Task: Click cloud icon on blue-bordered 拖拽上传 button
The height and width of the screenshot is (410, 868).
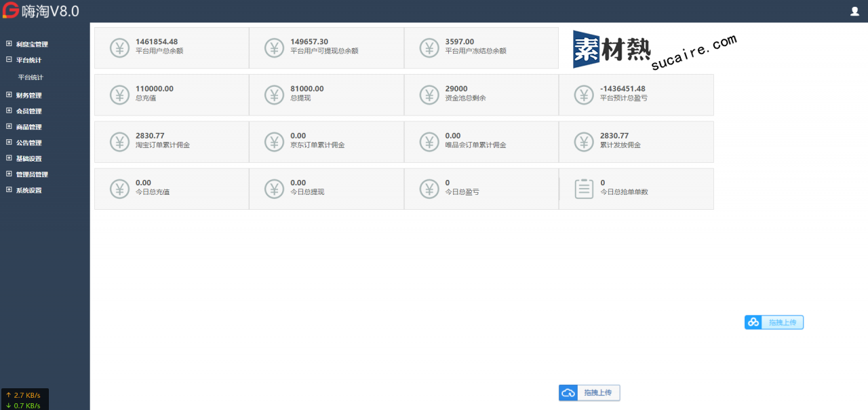Action: [753, 322]
